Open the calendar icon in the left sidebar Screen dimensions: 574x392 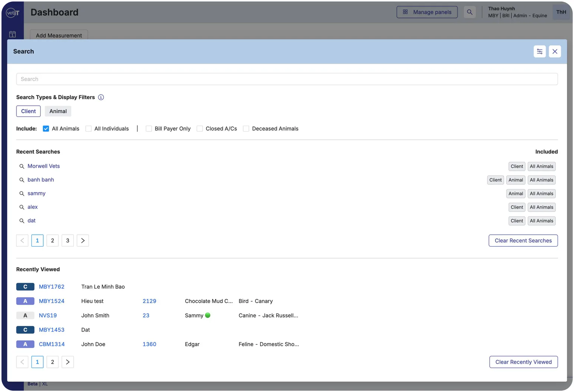click(12, 34)
